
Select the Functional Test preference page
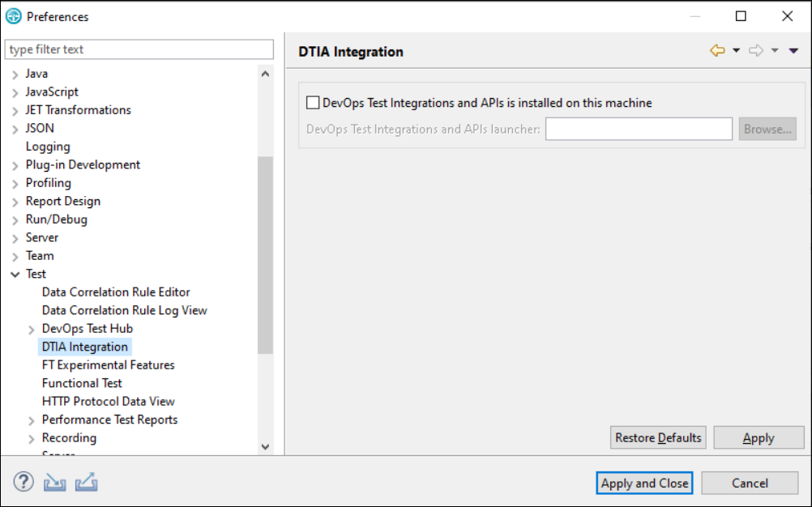81,383
